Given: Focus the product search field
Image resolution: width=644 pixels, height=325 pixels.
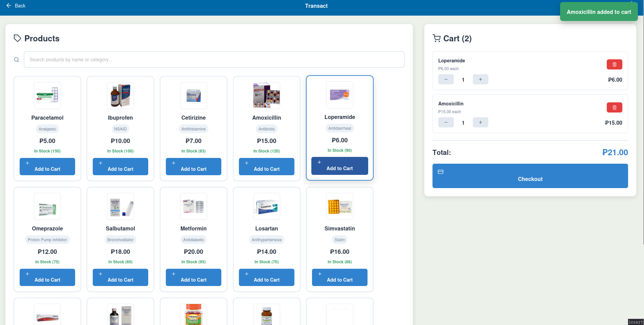Looking at the screenshot, I should point(214,60).
